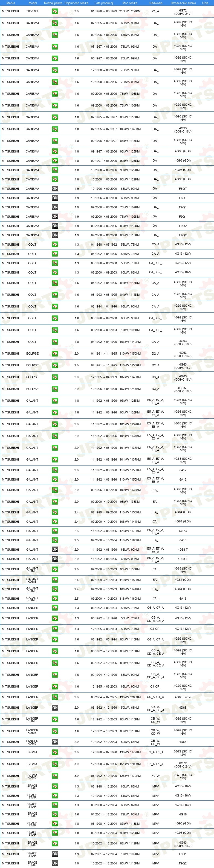
Task: Click the 'F0_W' body code cell
Action: 155,776
